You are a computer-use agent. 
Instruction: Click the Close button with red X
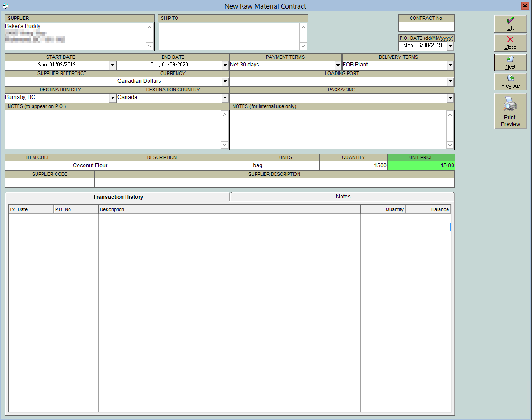tap(510, 43)
